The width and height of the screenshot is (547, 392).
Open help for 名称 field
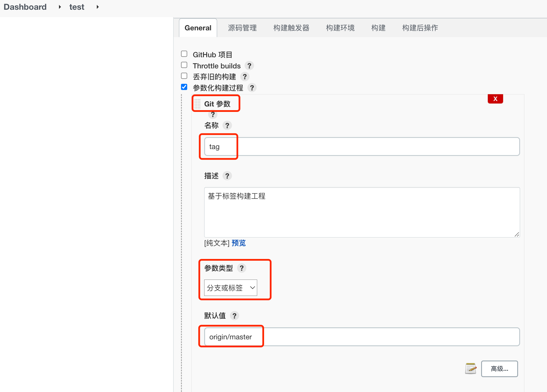tap(227, 126)
